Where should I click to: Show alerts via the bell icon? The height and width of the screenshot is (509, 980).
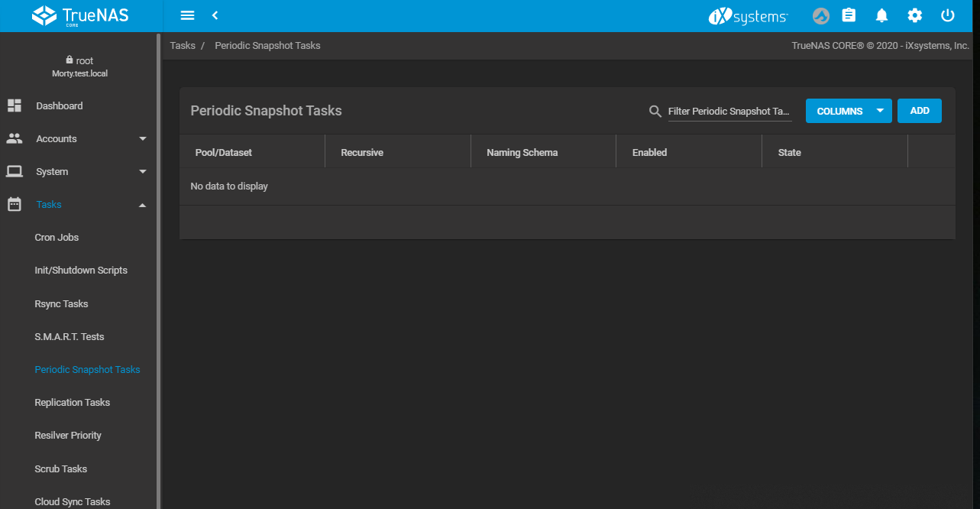[x=881, y=15]
